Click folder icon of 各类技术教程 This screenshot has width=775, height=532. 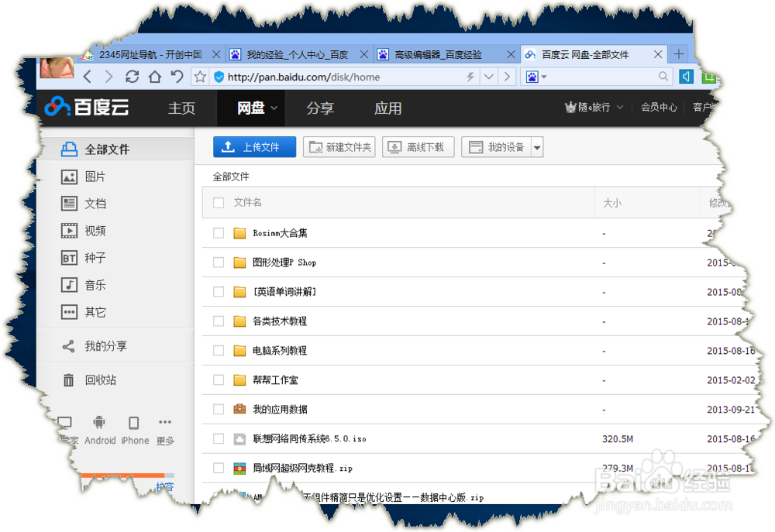(x=239, y=321)
